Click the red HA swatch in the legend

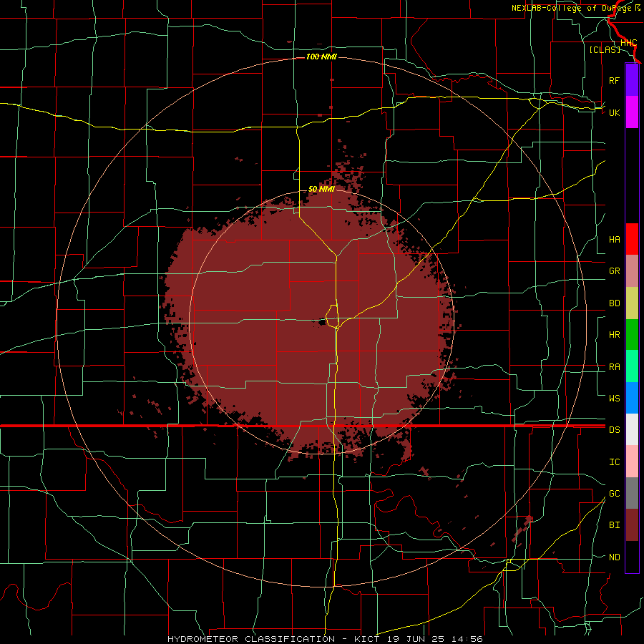click(x=632, y=239)
